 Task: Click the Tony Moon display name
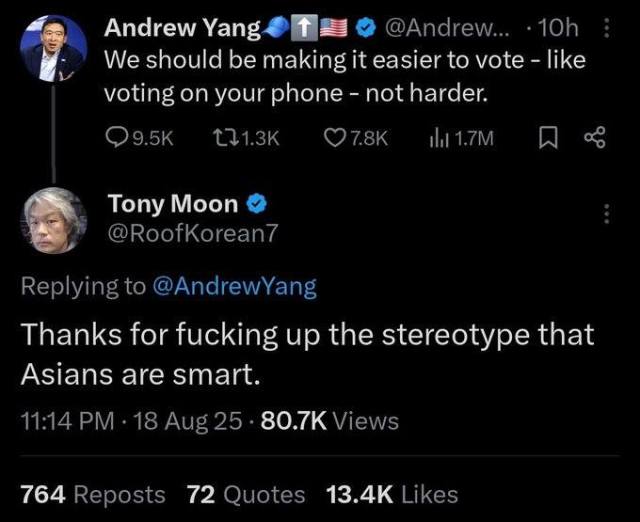coord(173,205)
